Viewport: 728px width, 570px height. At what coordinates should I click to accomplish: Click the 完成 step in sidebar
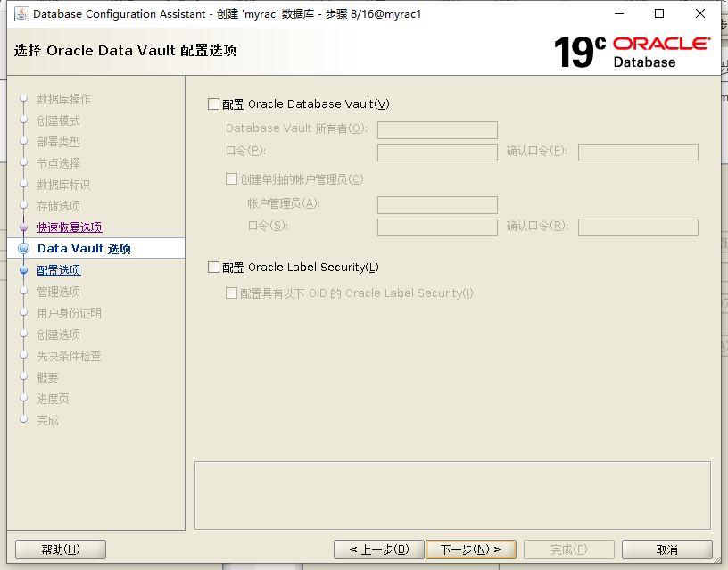pyautogui.click(x=48, y=420)
